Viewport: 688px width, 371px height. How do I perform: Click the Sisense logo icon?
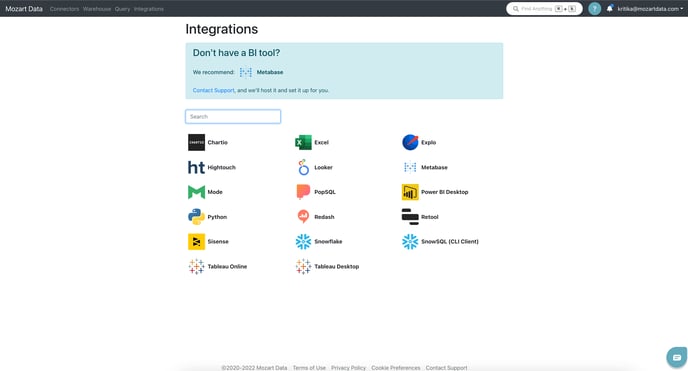(x=196, y=242)
